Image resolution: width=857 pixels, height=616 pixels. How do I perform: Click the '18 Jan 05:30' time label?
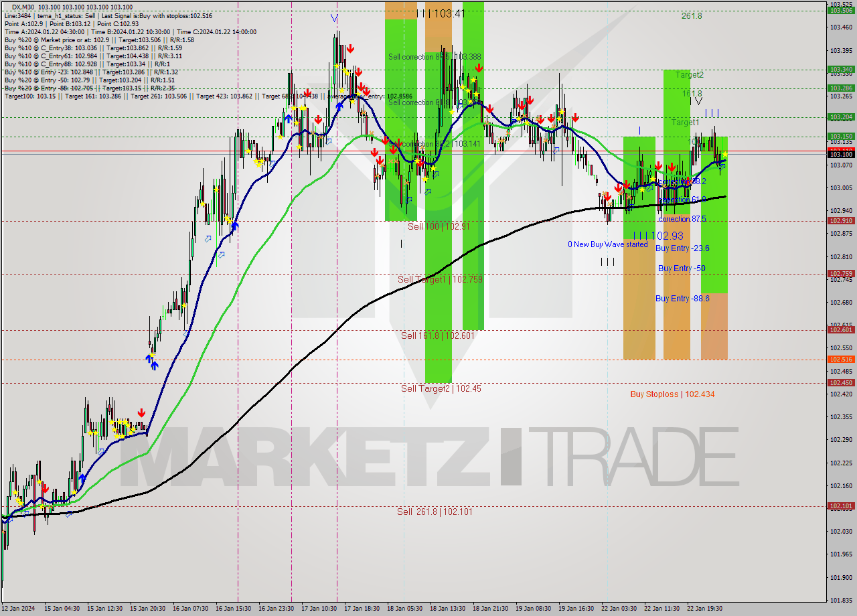(x=404, y=609)
